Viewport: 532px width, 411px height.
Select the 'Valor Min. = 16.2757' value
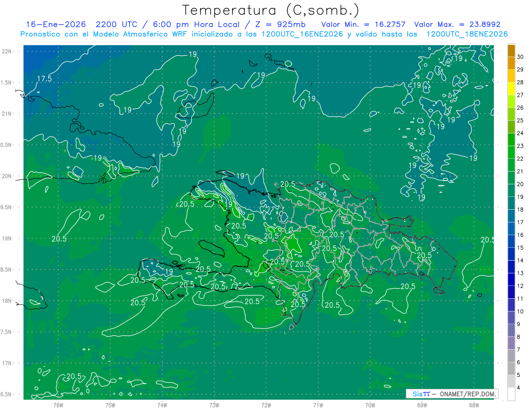(364, 24)
